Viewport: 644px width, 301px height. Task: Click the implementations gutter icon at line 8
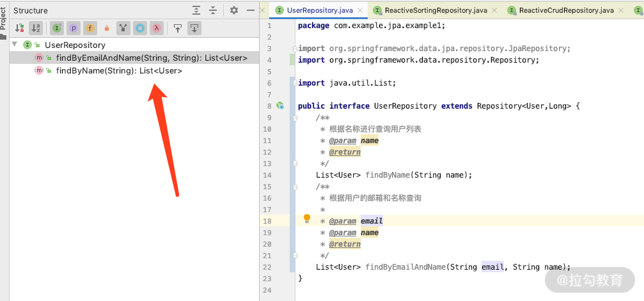point(280,106)
